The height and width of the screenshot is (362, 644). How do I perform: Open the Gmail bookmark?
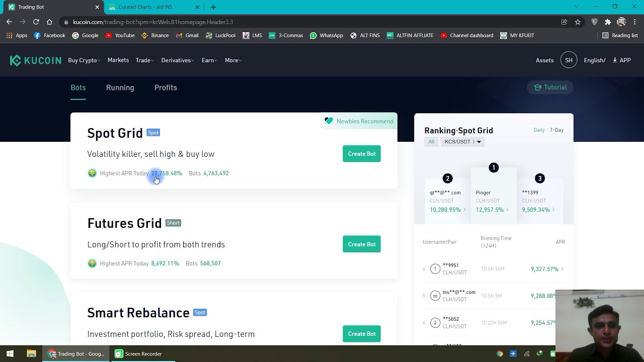point(187,36)
